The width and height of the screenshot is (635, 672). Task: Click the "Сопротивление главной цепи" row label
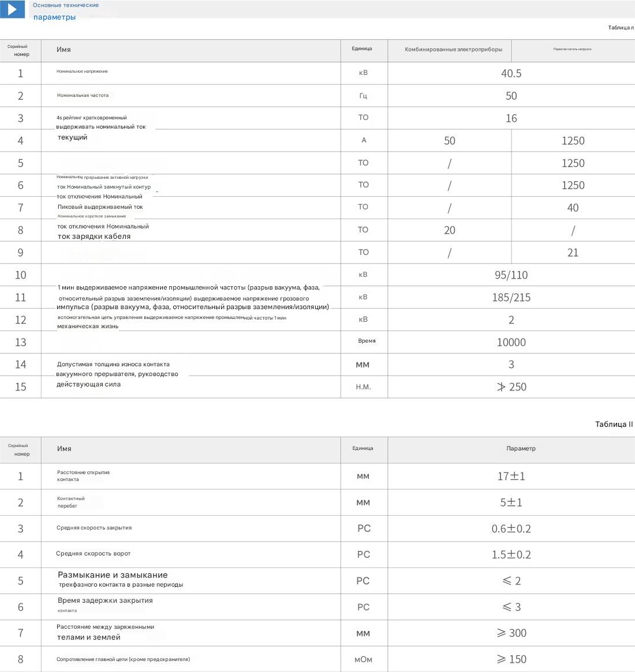(x=123, y=659)
